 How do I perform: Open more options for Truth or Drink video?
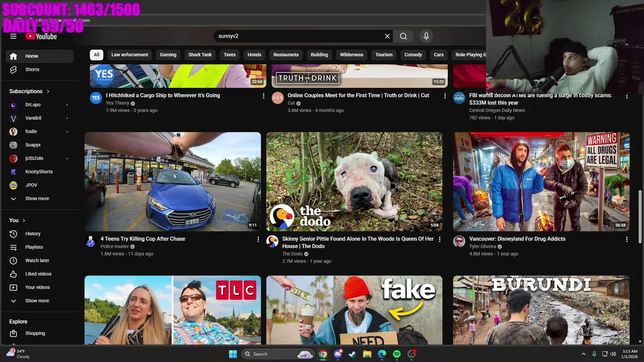coord(445,96)
